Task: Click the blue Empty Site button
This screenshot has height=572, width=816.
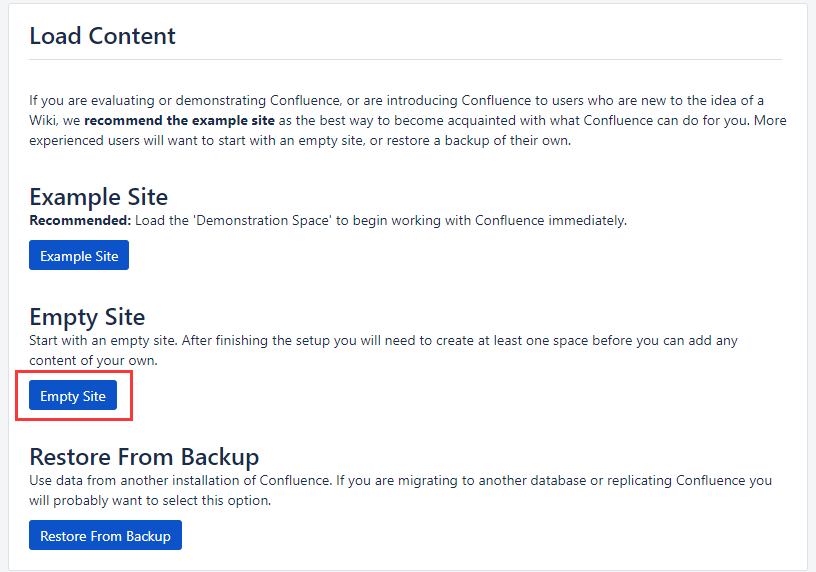Action: [73, 395]
